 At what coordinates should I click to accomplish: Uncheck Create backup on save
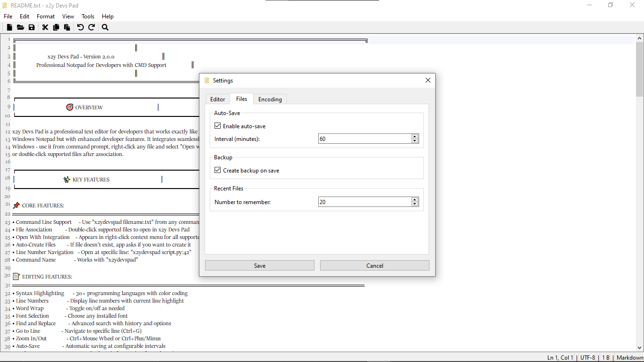point(217,170)
